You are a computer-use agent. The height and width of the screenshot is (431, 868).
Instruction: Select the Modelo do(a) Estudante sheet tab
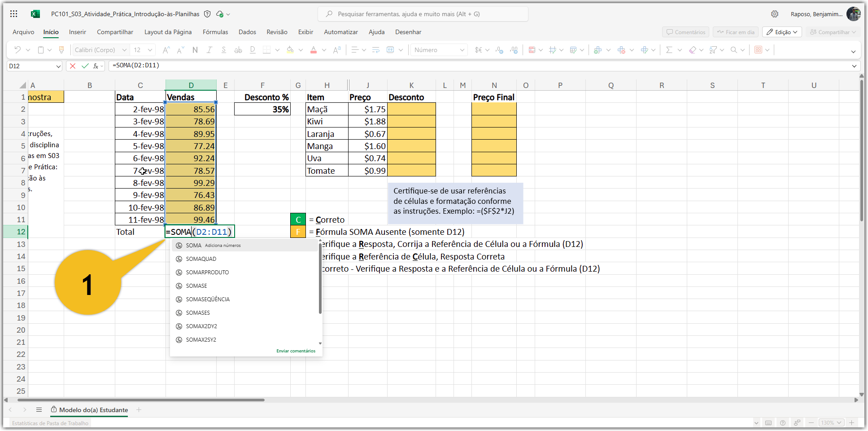(x=89, y=410)
